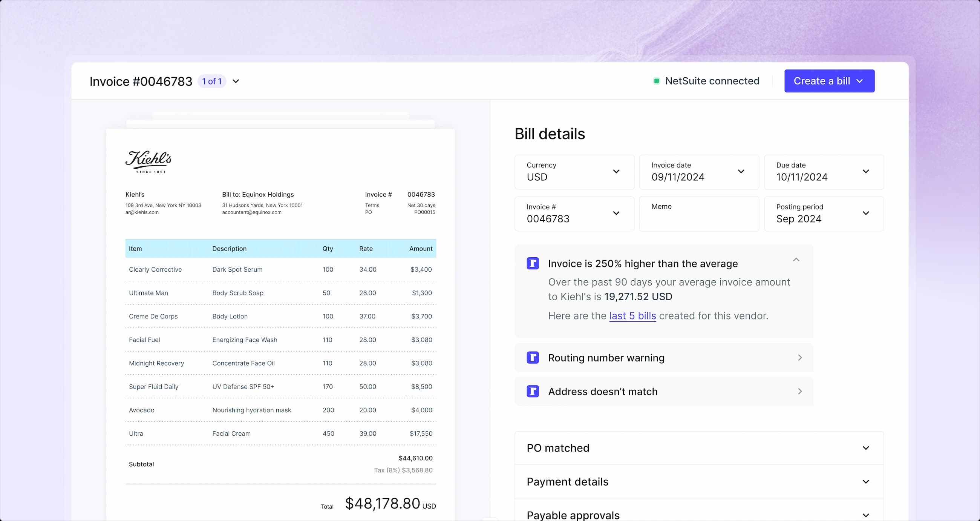Click the Ramp icon beside invoice higher alert
980x521 pixels.
tap(533, 263)
